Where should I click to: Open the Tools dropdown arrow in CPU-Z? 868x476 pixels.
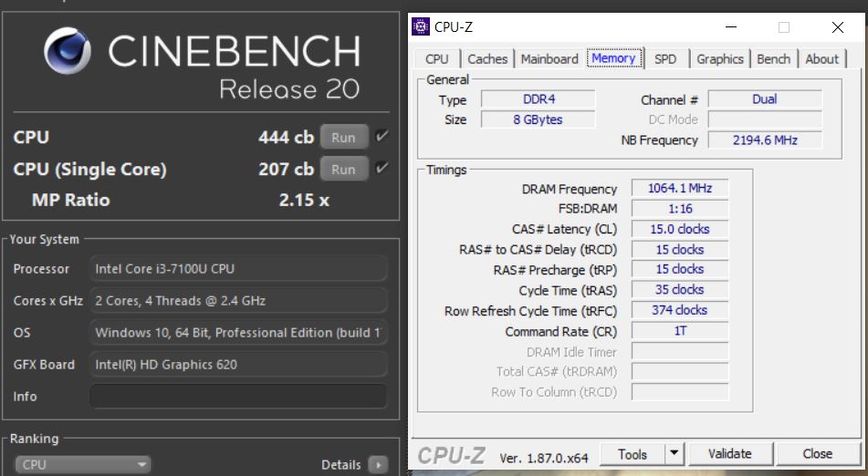674,454
